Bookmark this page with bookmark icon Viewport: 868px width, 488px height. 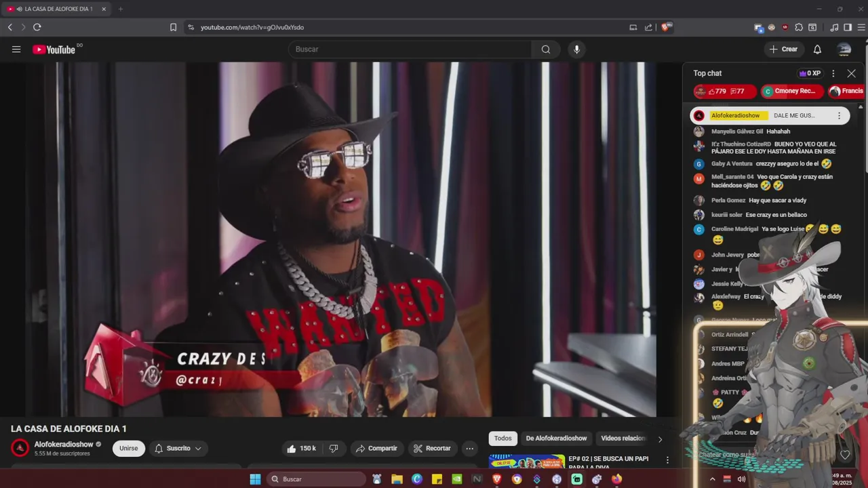(x=173, y=27)
